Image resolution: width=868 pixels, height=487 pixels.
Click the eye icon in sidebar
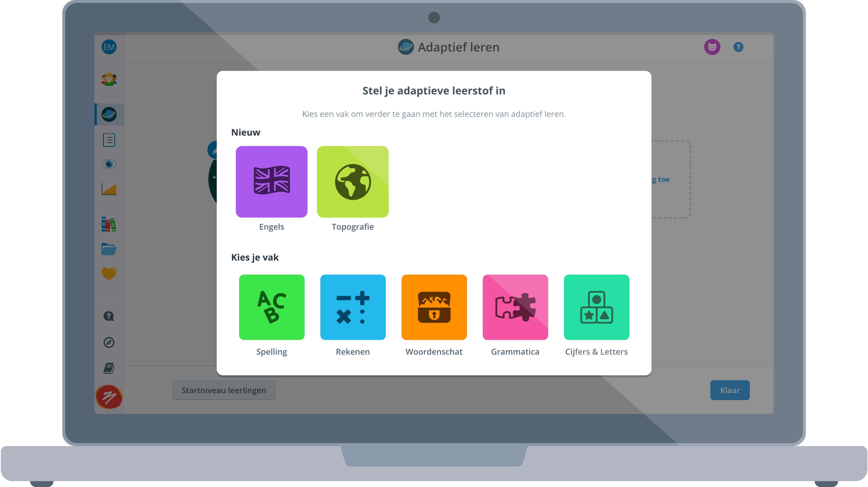pos(109,164)
